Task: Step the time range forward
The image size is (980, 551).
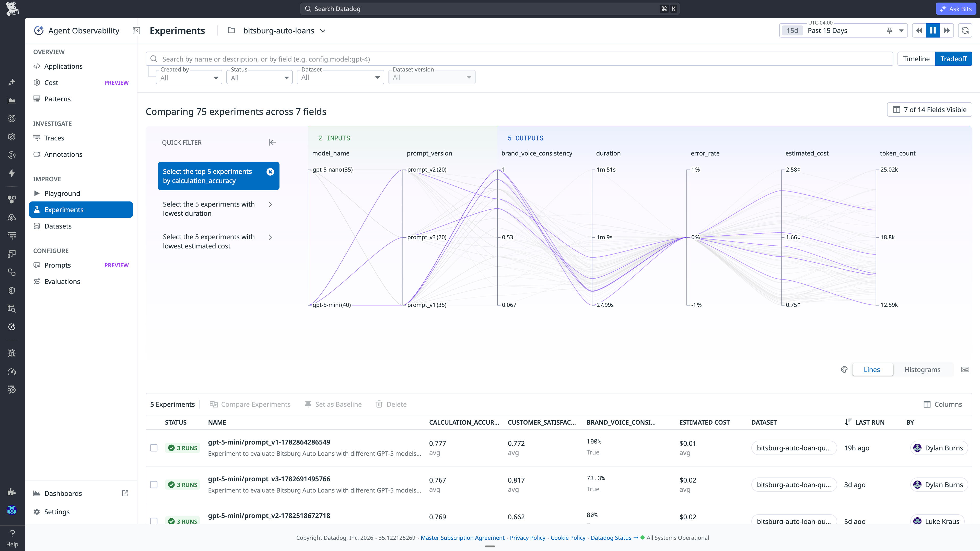Action: [x=947, y=30]
